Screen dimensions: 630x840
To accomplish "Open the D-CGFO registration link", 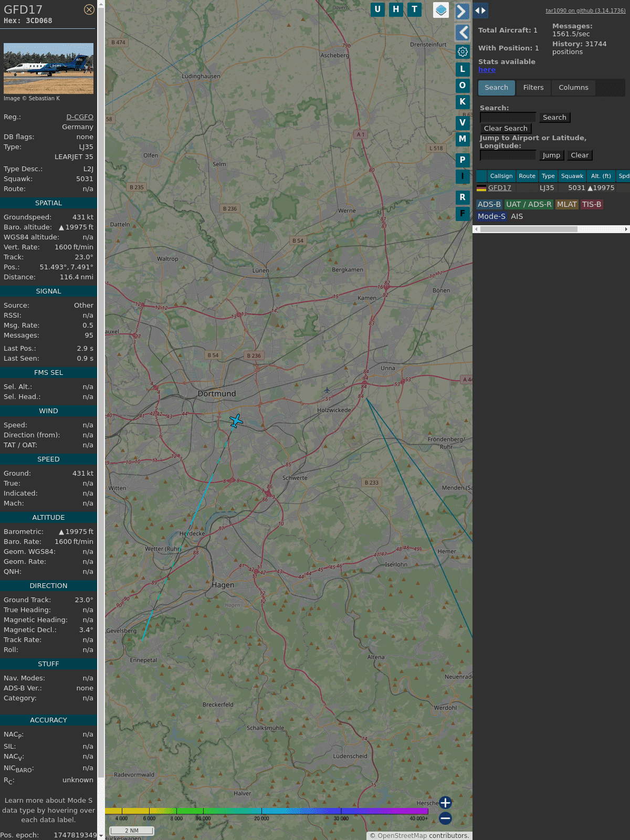I will [80, 117].
